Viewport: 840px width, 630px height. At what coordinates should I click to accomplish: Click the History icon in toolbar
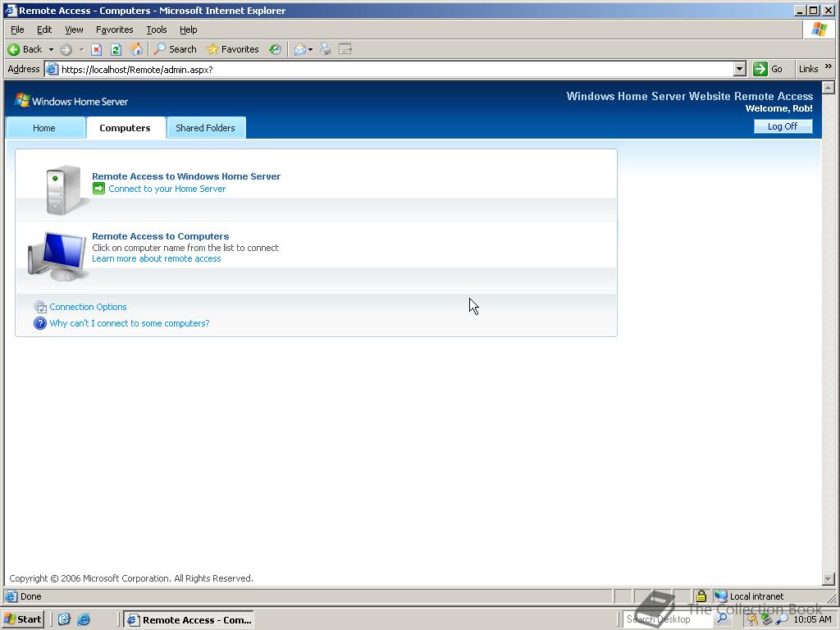275,49
